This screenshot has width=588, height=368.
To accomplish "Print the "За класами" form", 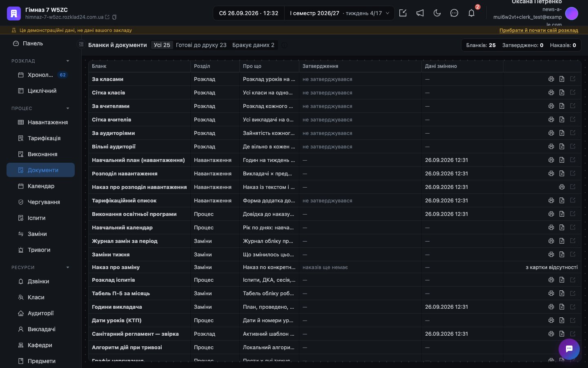I will point(551,79).
